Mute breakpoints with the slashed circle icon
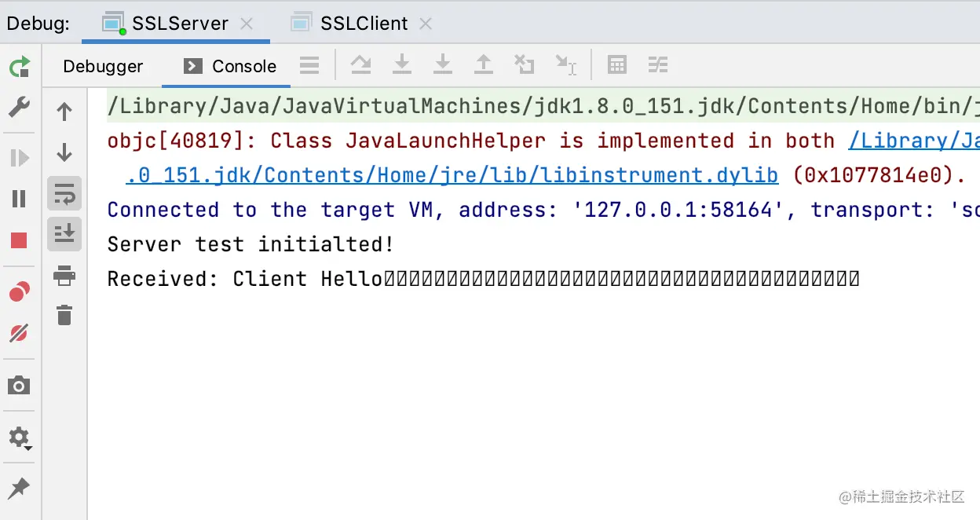Screen dimensions: 980x520 click(20, 333)
